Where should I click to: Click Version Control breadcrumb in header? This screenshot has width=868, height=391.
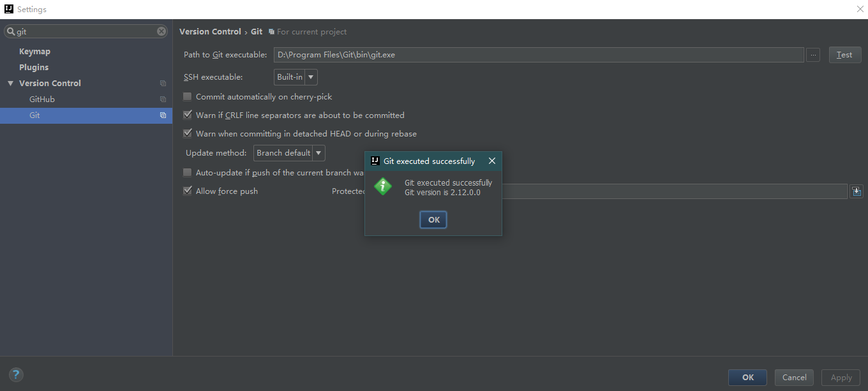210,32
